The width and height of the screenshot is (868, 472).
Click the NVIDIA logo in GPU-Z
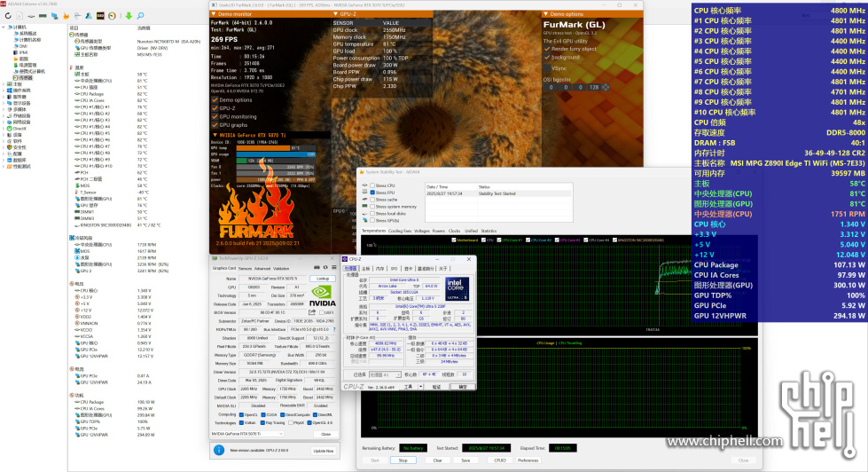[323, 295]
